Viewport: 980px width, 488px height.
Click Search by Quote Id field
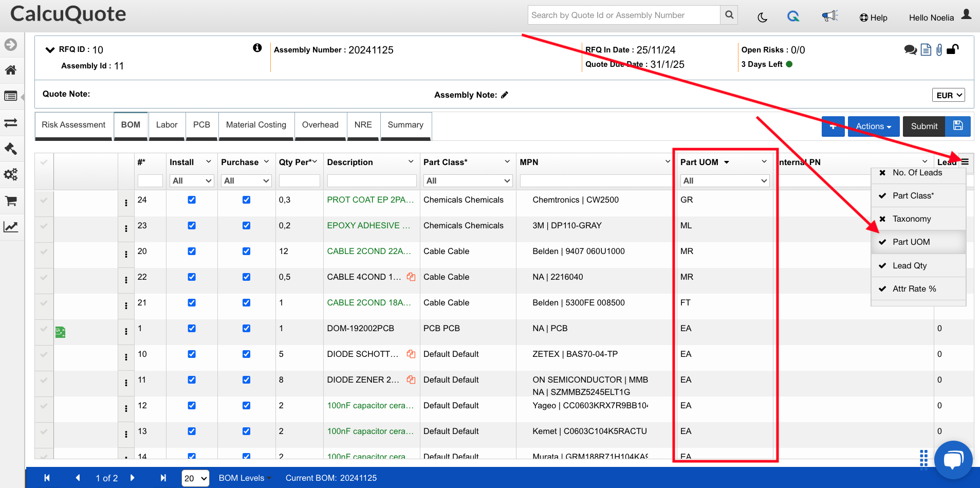pos(624,15)
